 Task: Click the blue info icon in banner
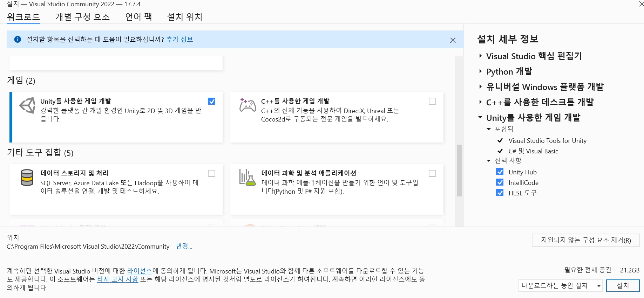tap(18, 39)
